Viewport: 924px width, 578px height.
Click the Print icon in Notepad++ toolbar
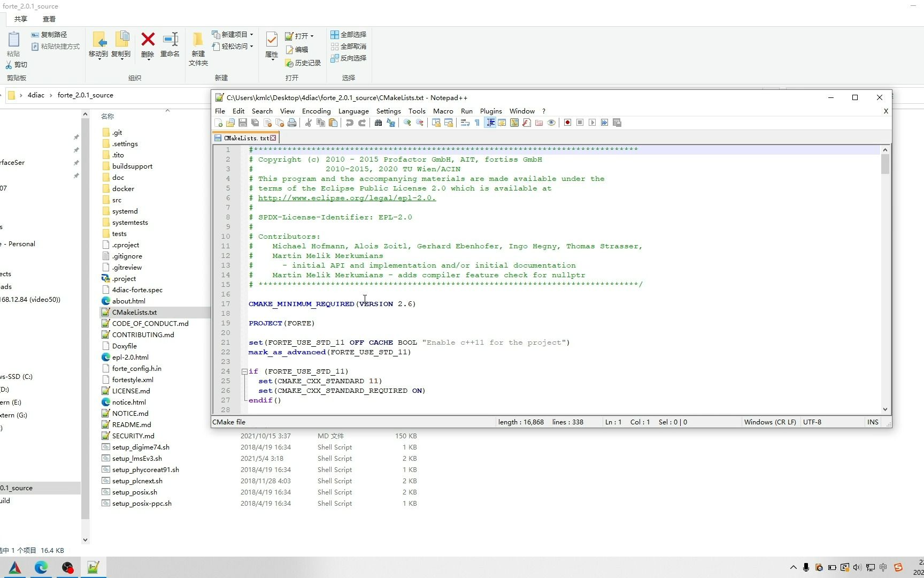[x=292, y=123]
